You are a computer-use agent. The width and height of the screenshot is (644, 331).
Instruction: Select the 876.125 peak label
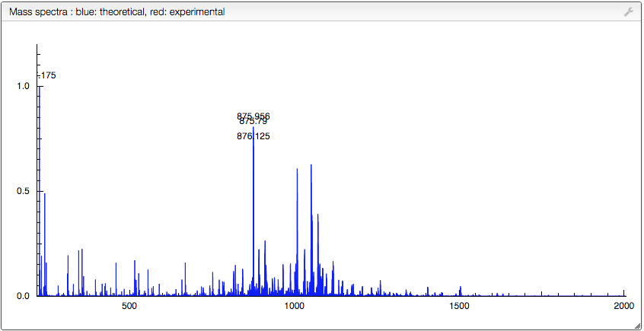pyautogui.click(x=253, y=136)
